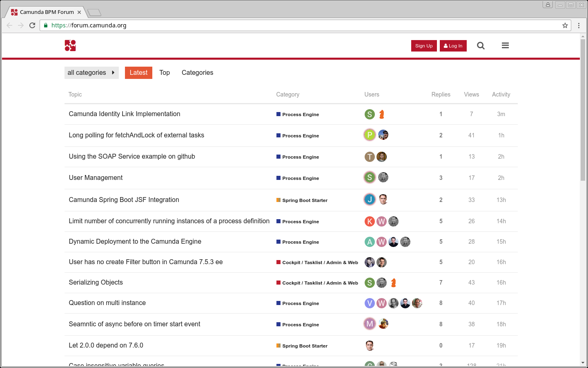588x368 pixels.
Task: Bookmark page with star icon
Action: [565, 25]
